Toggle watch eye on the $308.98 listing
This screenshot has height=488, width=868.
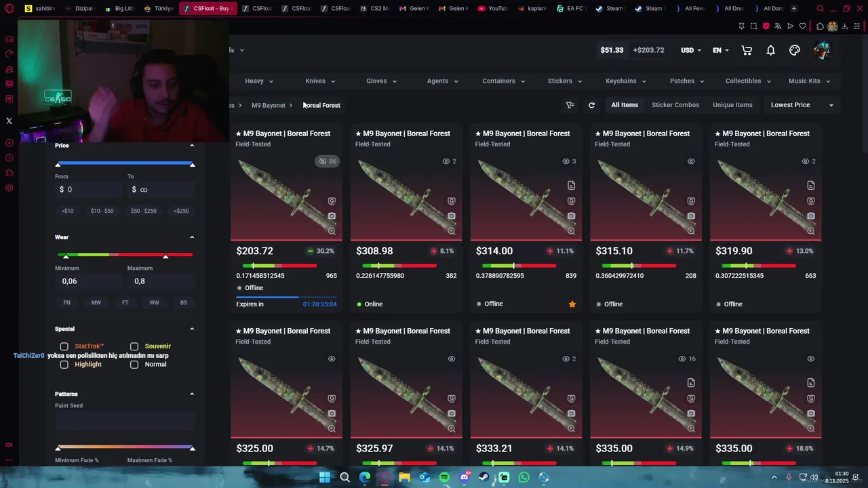(446, 161)
